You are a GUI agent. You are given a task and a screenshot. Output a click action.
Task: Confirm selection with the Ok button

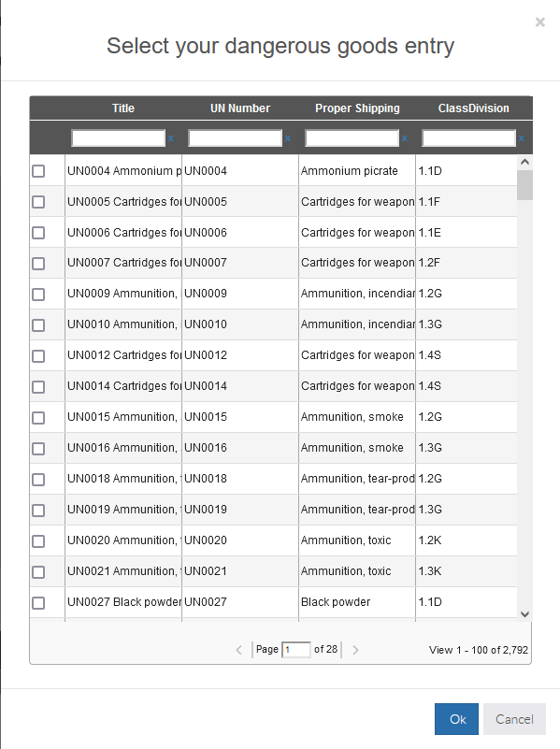coord(456,719)
